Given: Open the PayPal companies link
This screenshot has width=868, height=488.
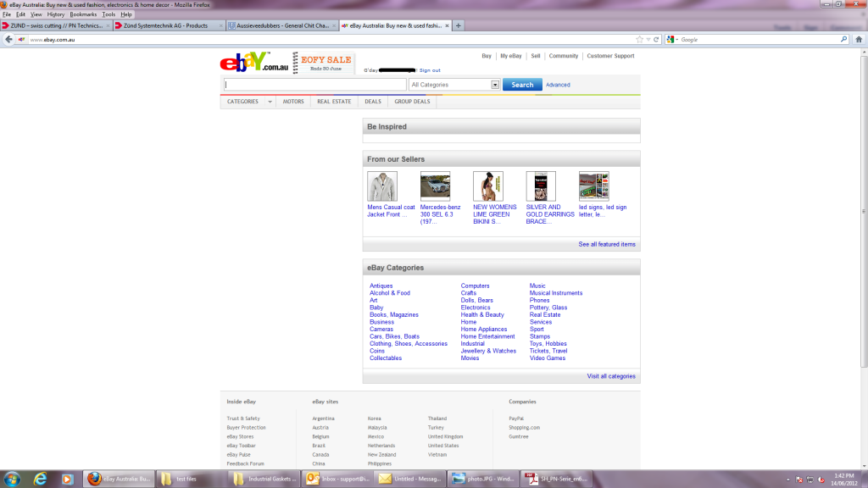Looking at the screenshot, I should pos(516,419).
